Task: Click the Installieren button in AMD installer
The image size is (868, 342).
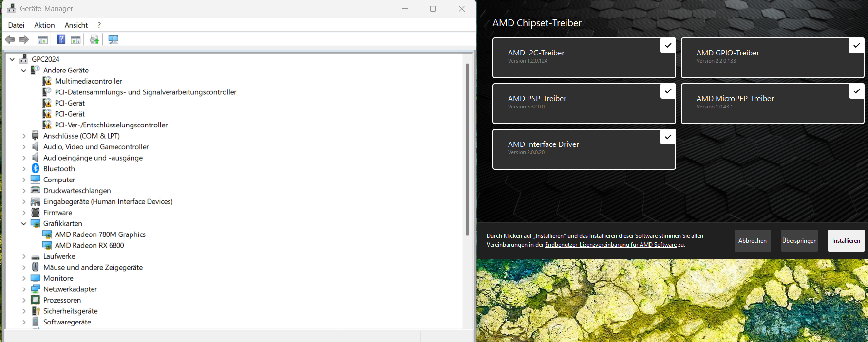Action: pos(846,241)
